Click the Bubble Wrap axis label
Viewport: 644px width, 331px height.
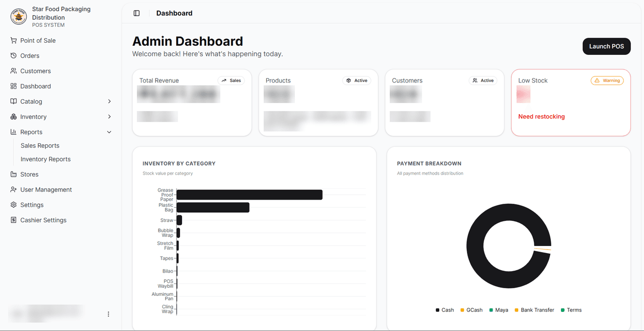[166, 233]
